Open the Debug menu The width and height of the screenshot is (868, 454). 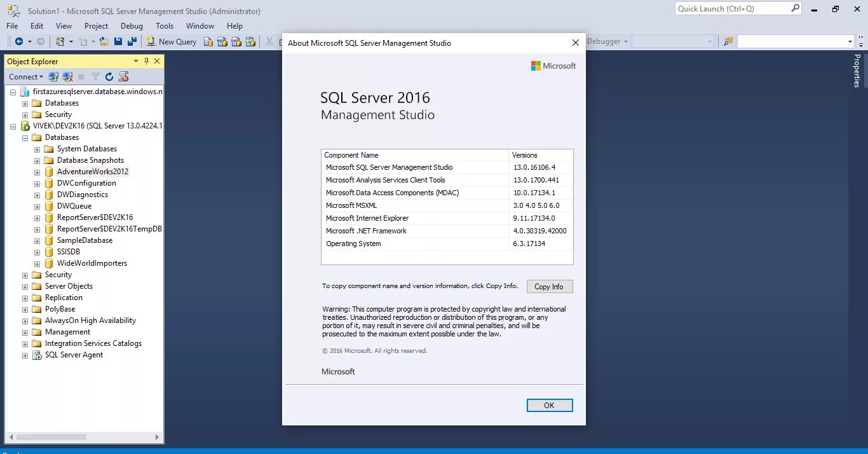[x=132, y=26]
